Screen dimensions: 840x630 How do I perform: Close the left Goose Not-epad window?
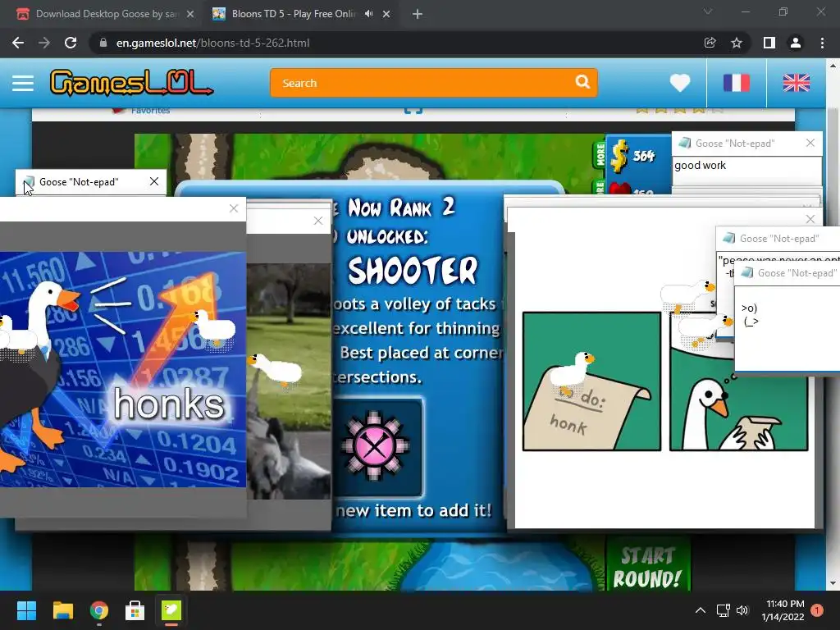(x=153, y=181)
